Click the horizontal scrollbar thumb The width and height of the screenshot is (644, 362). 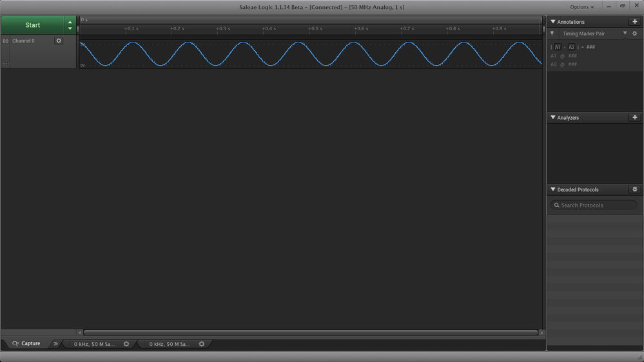(311, 332)
